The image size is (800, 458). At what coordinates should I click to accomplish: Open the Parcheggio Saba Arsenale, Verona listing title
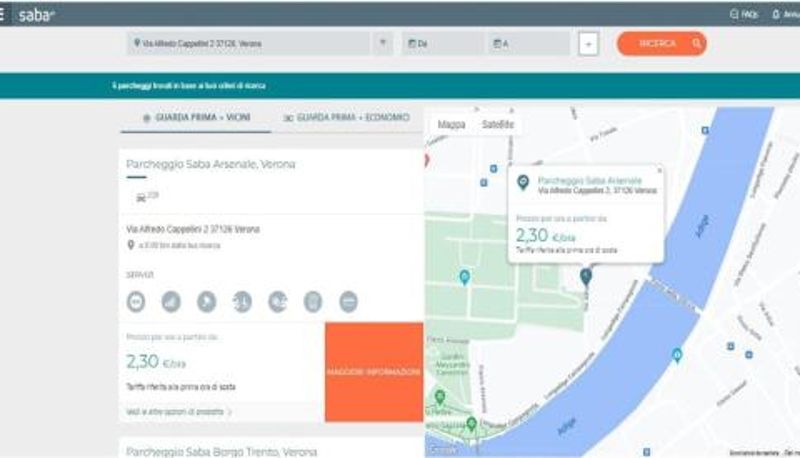[x=211, y=164]
